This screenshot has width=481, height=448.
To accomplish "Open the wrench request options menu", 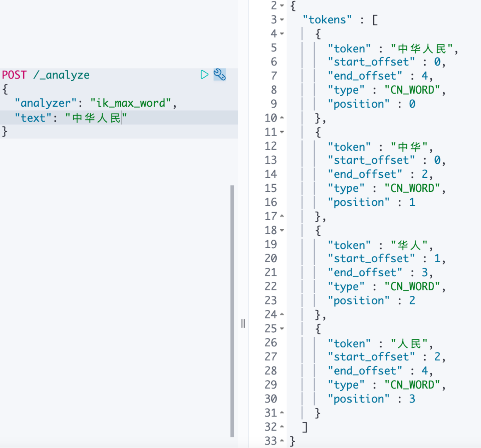I will click(x=219, y=74).
